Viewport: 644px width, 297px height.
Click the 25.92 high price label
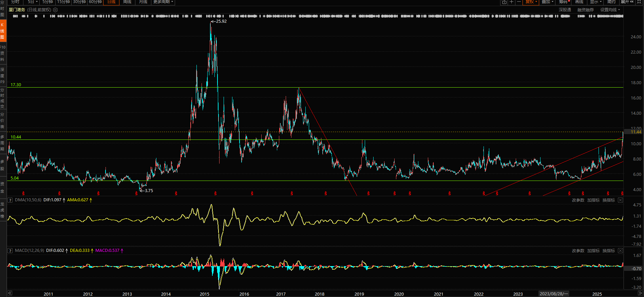coord(221,21)
